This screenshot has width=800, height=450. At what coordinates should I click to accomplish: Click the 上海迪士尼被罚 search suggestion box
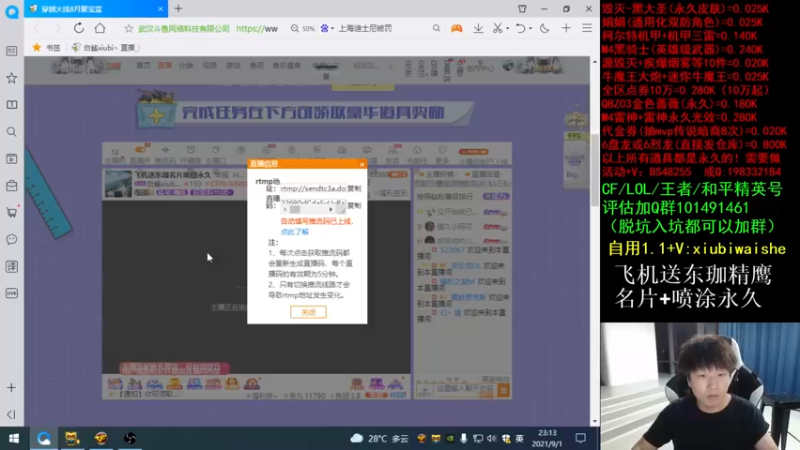tap(365, 29)
